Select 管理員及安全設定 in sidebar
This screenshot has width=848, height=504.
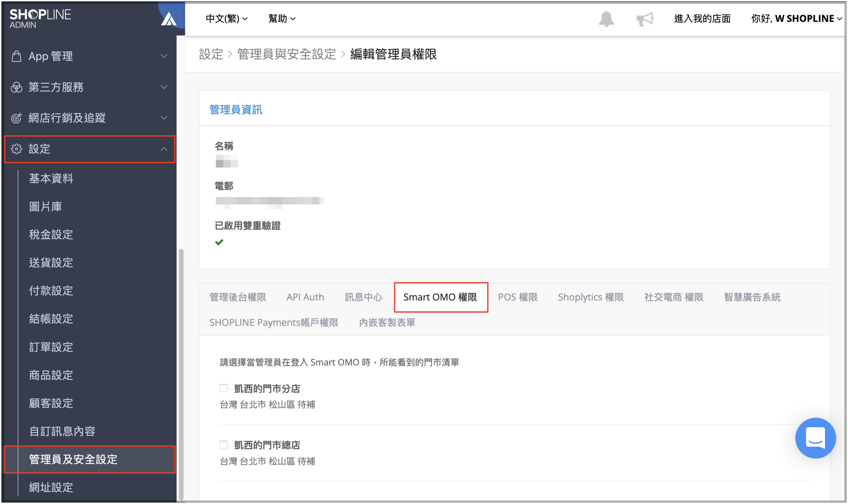(x=90, y=460)
